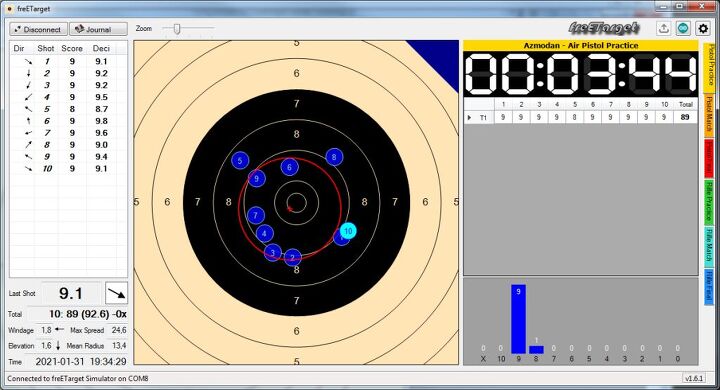Click the Shot column header

[46, 48]
